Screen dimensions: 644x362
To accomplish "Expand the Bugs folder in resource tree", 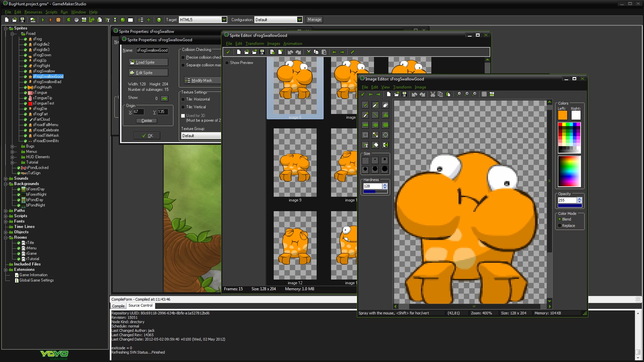I will 12,145.
